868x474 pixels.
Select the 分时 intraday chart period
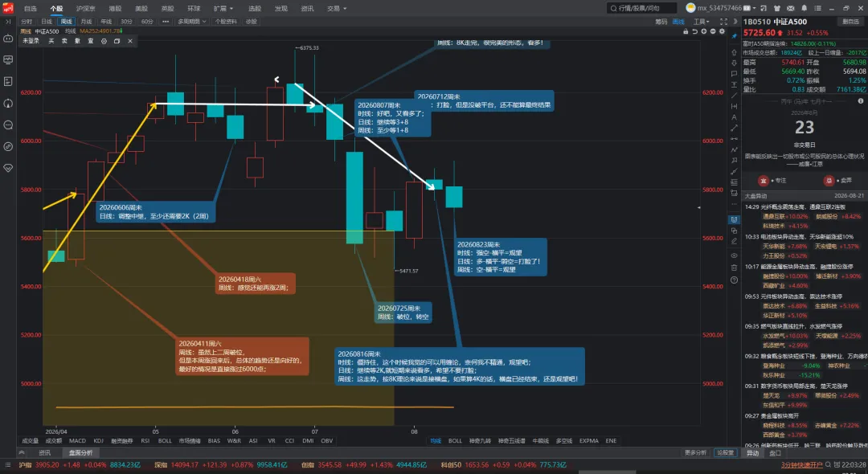click(27, 22)
